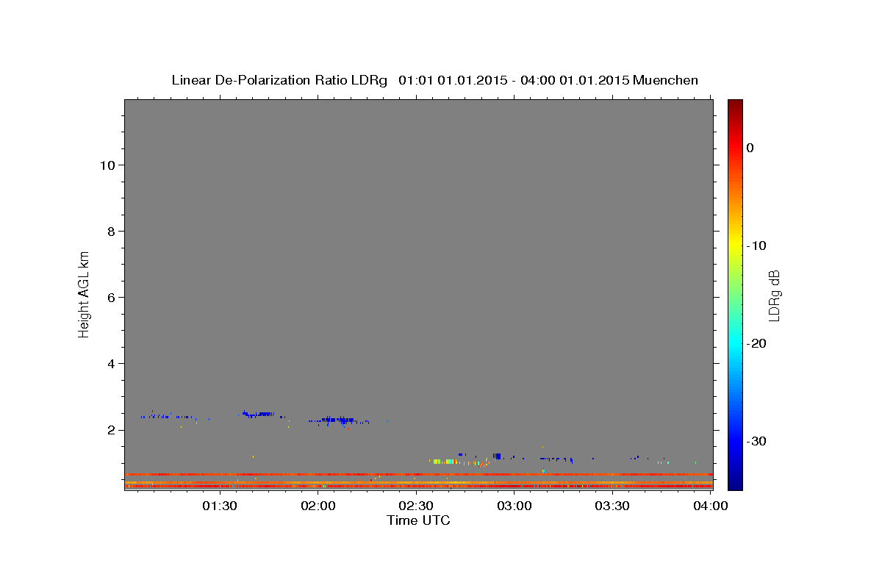Click the plot title 'Linear De-Polarization Ratio LDRg'

click(279, 80)
